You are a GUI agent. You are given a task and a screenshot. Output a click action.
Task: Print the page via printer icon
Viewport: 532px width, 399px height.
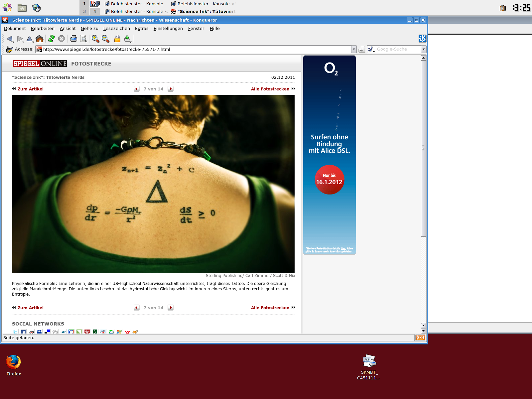73,39
